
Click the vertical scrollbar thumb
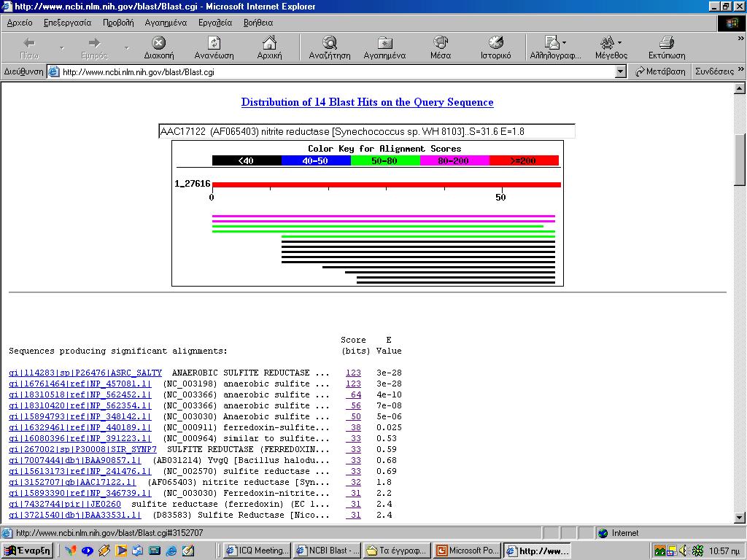740,160
